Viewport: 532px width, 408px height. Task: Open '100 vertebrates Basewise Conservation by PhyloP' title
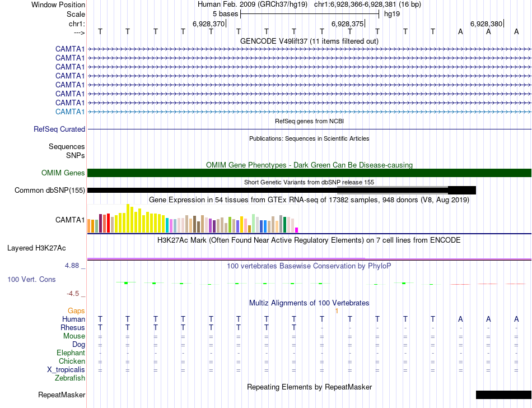click(x=309, y=266)
